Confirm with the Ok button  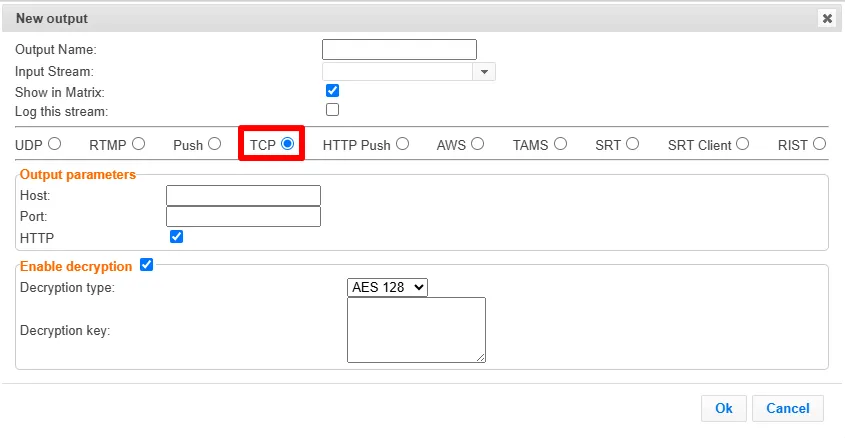tap(724, 408)
